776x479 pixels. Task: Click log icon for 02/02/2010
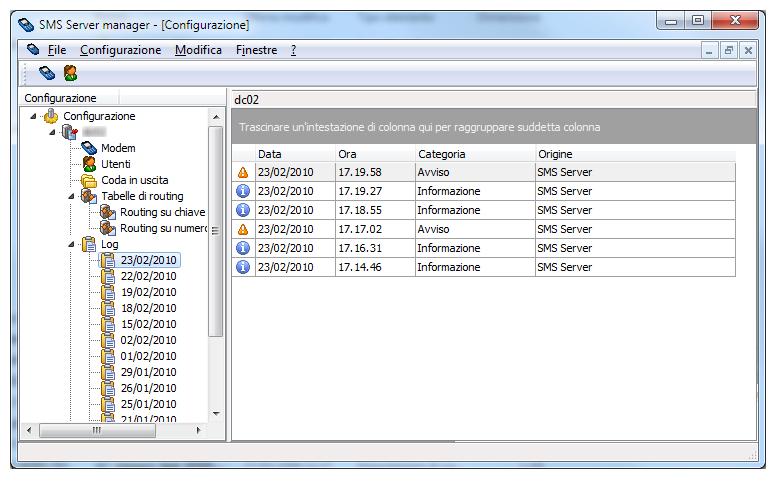click(108, 340)
